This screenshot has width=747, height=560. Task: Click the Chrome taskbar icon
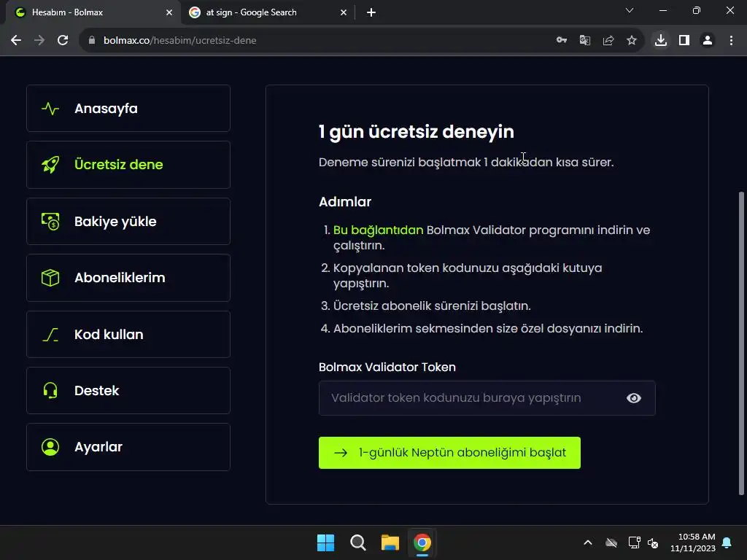[x=422, y=542]
